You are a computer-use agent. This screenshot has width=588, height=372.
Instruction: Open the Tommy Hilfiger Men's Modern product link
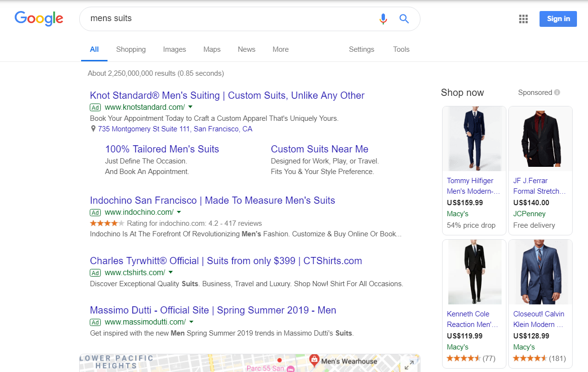(x=473, y=186)
